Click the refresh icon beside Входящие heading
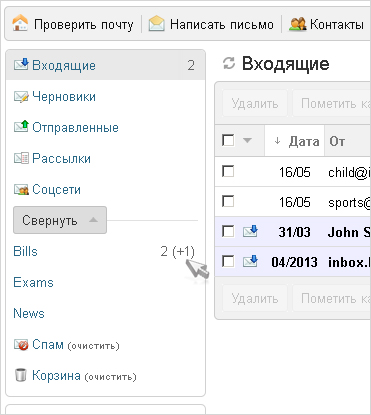 (x=229, y=63)
